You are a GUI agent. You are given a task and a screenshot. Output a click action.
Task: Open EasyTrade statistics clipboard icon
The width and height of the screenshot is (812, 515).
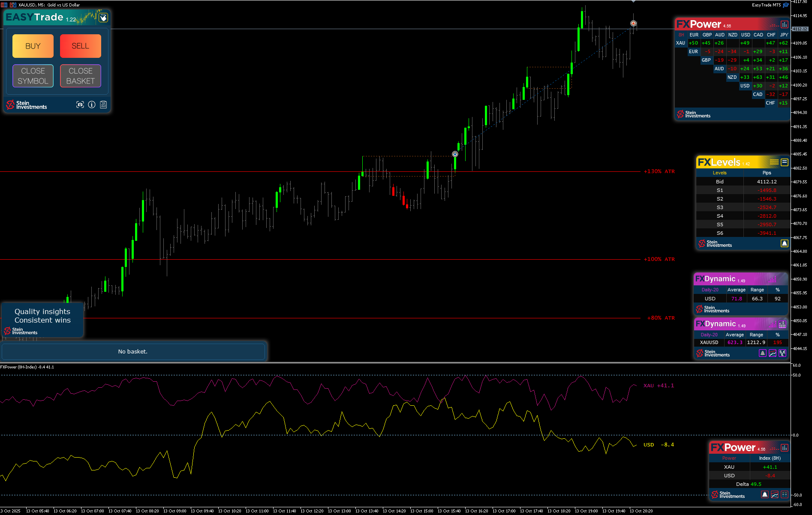pos(103,105)
